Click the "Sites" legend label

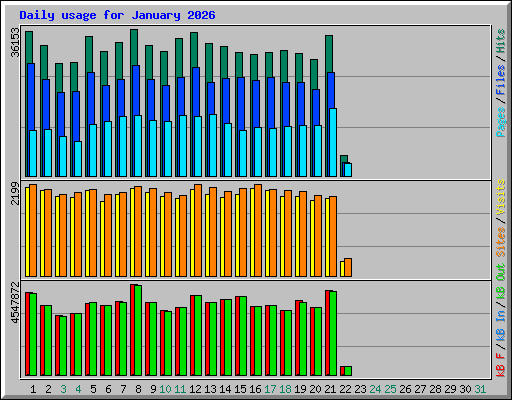(501, 242)
